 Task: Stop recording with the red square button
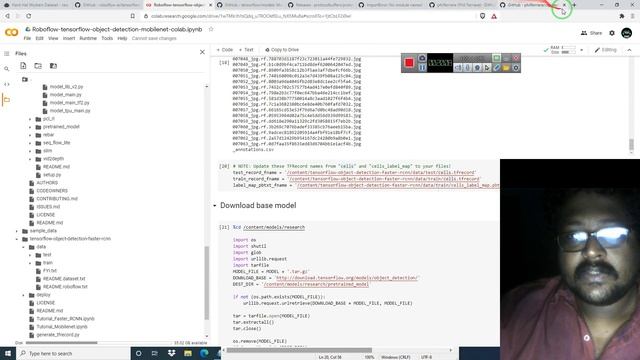coord(409,63)
